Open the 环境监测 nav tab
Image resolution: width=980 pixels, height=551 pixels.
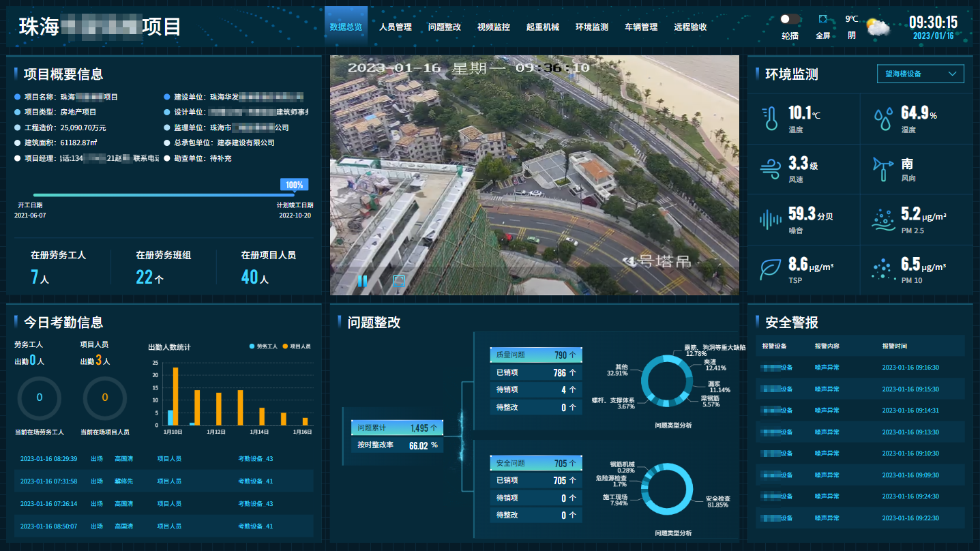coord(592,27)
